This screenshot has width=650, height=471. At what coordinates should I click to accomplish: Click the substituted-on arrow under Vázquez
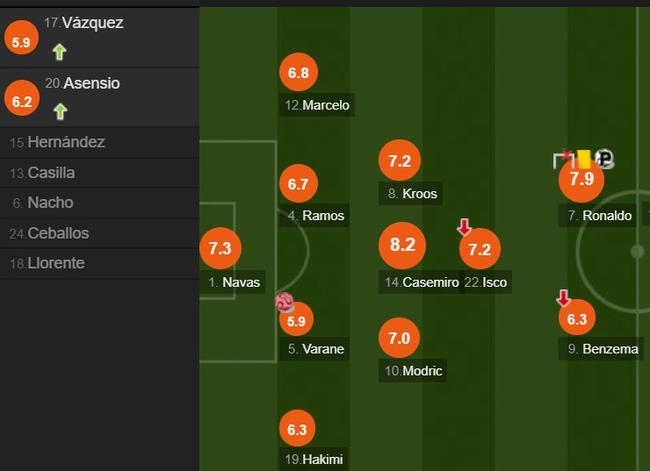point(59,52)
